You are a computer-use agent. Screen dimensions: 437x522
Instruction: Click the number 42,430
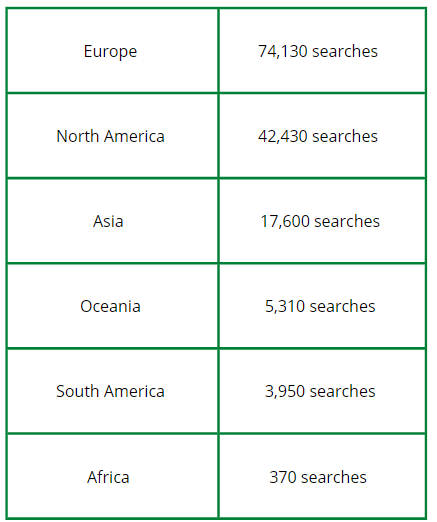pos(283,136)
